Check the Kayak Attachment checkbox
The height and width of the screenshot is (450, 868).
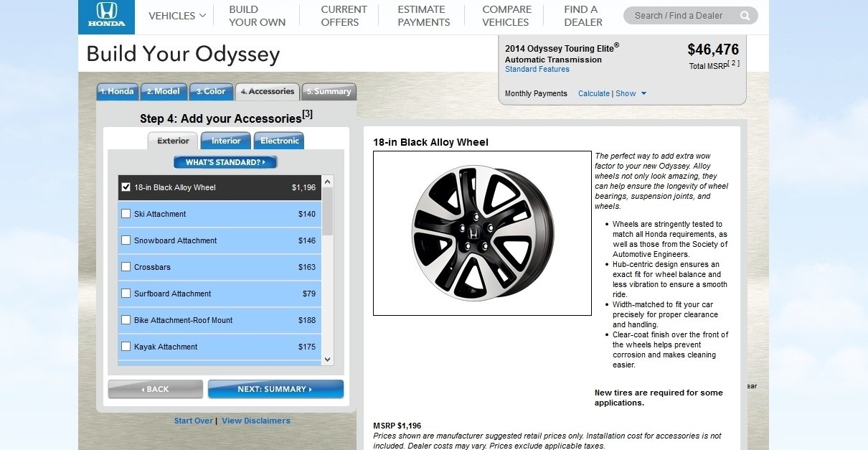pos(126,347)
